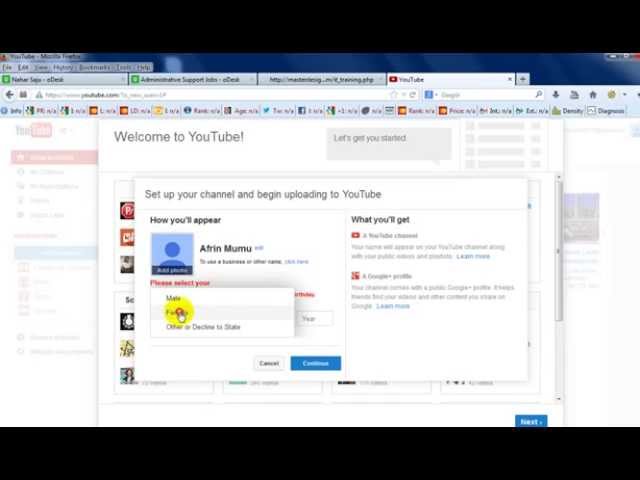The image size is (640, 480).
Task: Click the Google search input field
Action: tap(486, 95)
